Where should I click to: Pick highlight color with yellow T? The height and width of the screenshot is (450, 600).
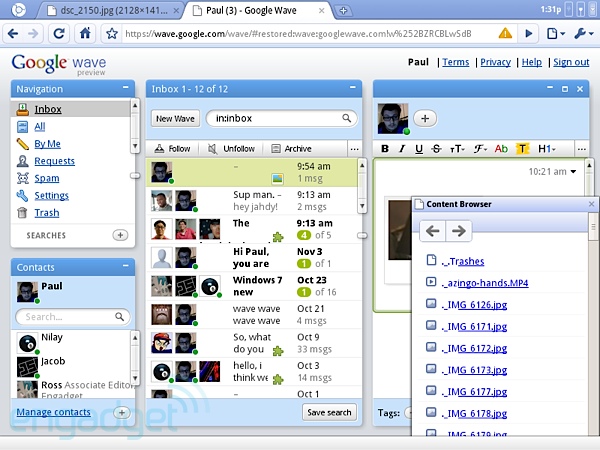(522, 148)
